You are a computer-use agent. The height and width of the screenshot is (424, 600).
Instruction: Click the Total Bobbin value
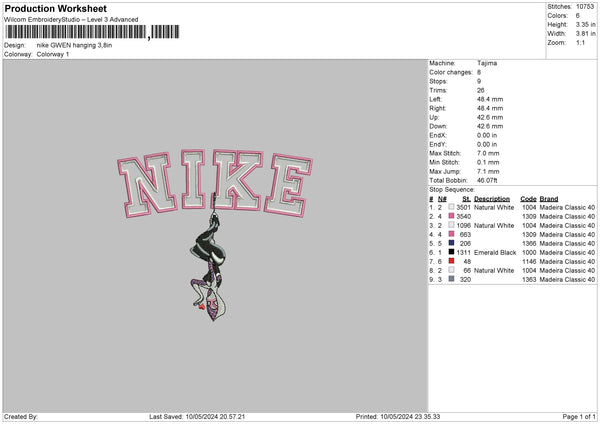pos(487,181)
